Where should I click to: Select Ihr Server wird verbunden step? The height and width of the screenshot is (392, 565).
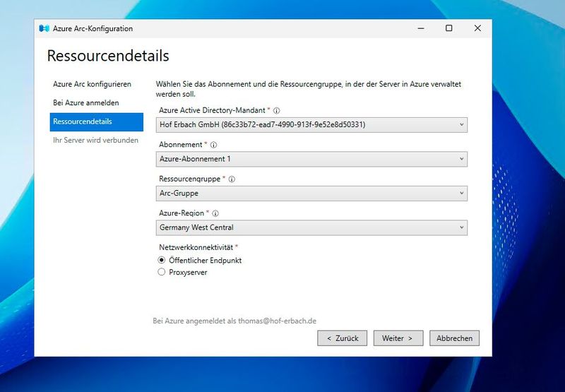97,140
